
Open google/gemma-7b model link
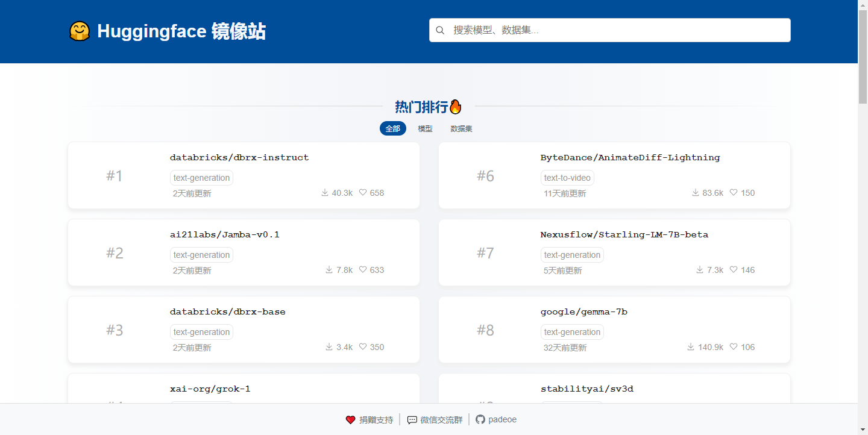click(x=584, y=312)
